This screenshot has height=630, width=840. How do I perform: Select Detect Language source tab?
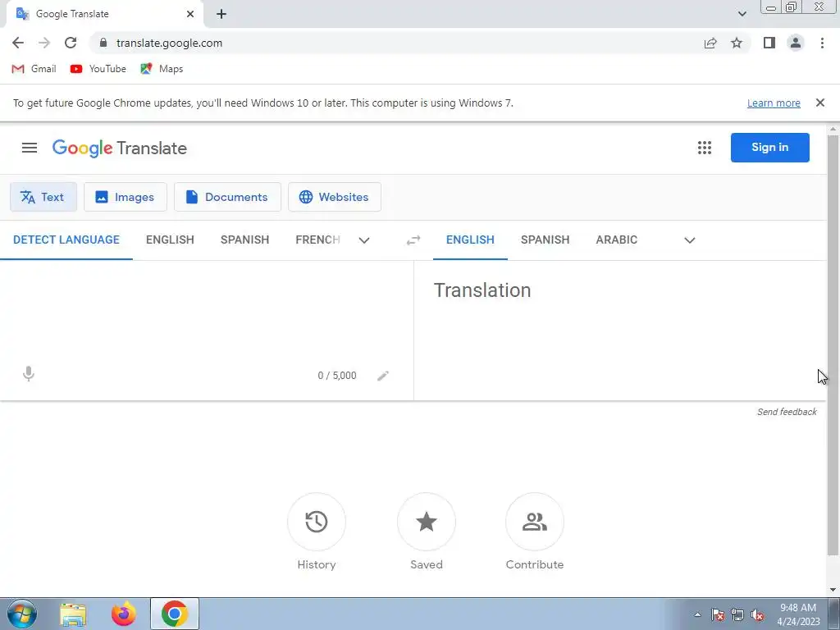click(66, 240)
